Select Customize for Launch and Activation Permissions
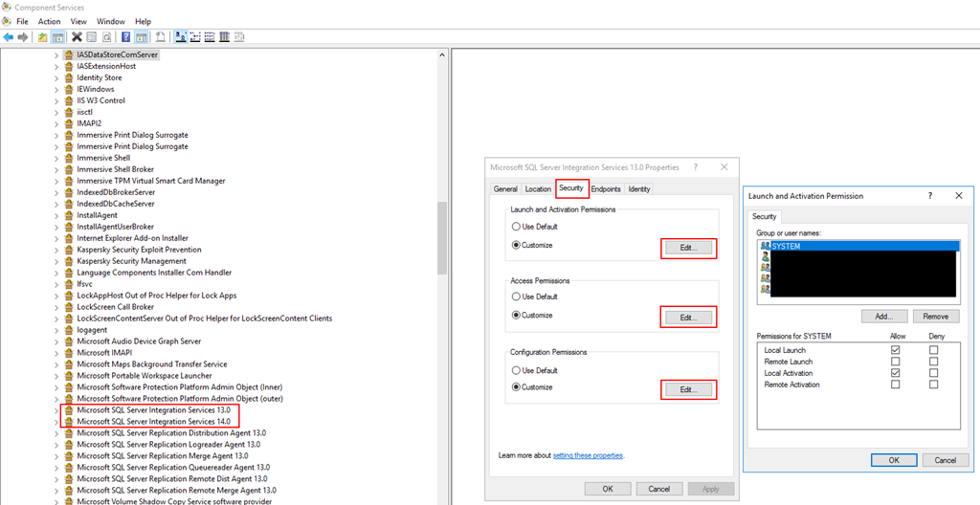980x505 pixels. tap(516, 245)
